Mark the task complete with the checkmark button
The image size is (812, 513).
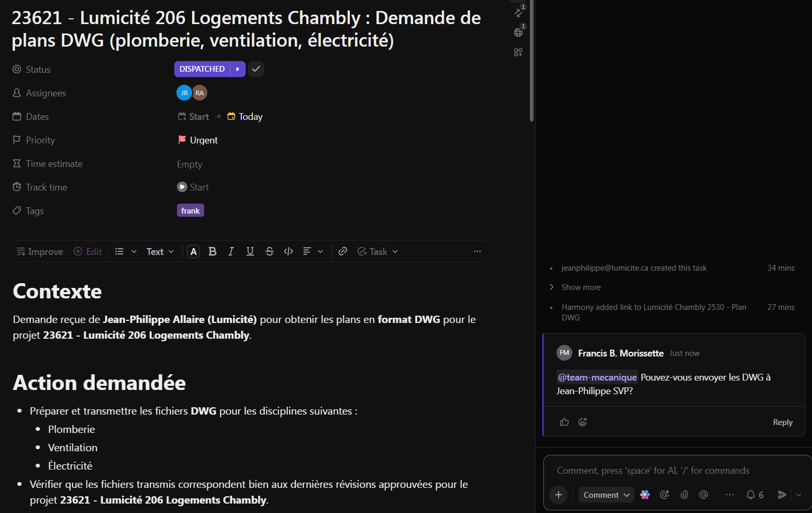tap(255, 69)
